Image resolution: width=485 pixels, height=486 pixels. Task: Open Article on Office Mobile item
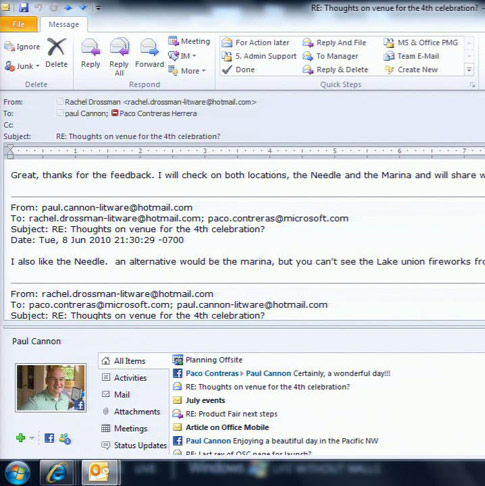pos(221,427)
